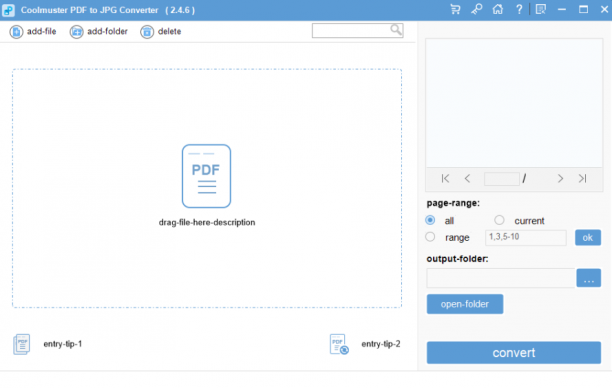This screenshot has width=612, height=388.
Task: Click the search magnifier icon
Action: (x=396, y=30)
